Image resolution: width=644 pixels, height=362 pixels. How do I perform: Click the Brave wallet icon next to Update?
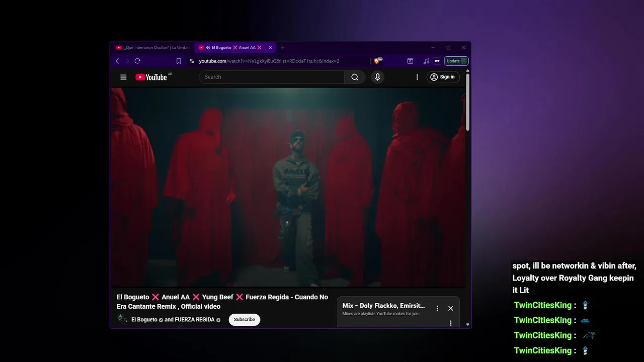click(x=437, y=61)
